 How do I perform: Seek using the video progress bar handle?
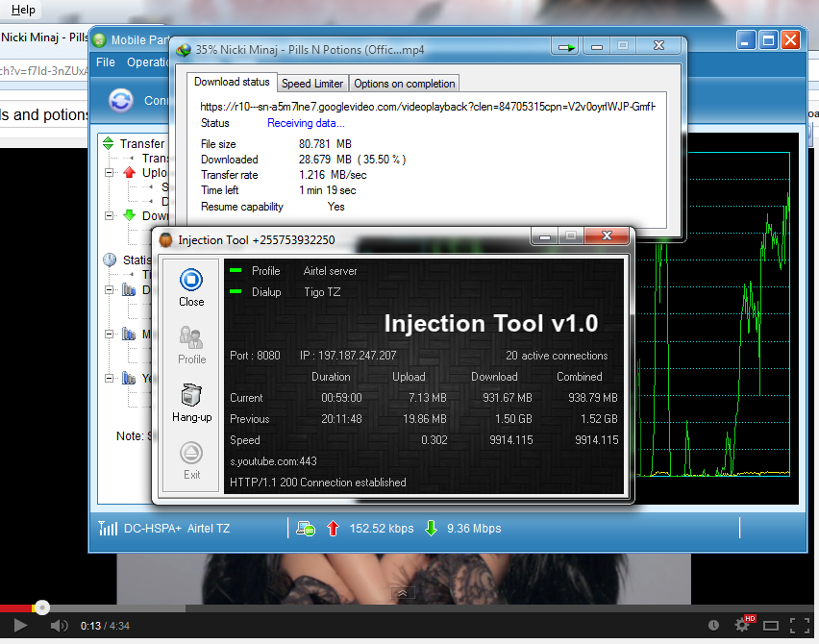tap(41, 607)
